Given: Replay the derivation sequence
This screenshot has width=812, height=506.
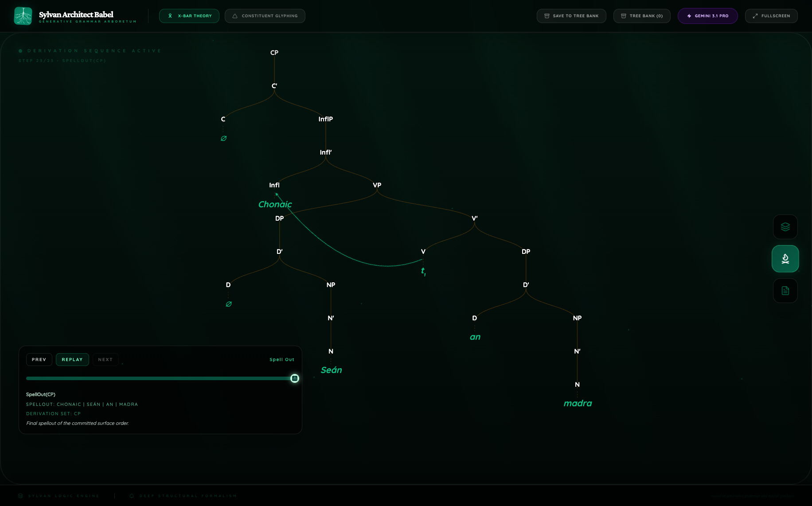Looking at the screenshot, I should [x=72, y=359].
